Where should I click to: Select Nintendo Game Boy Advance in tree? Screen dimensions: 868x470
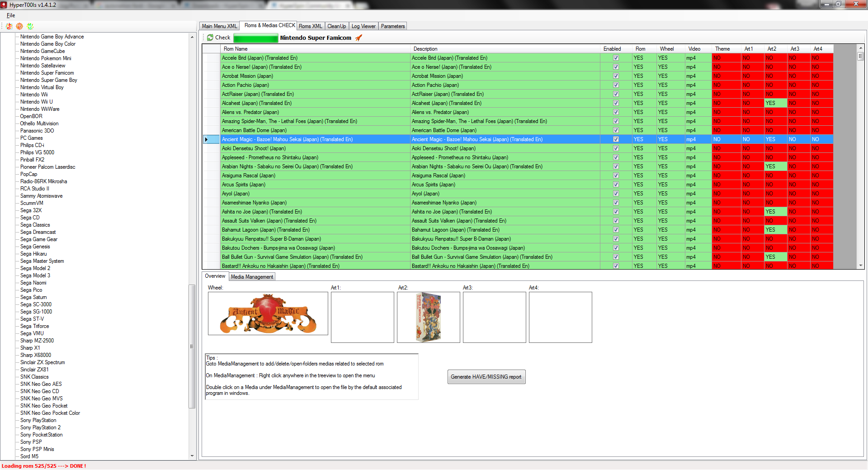(x=52, y=37)
